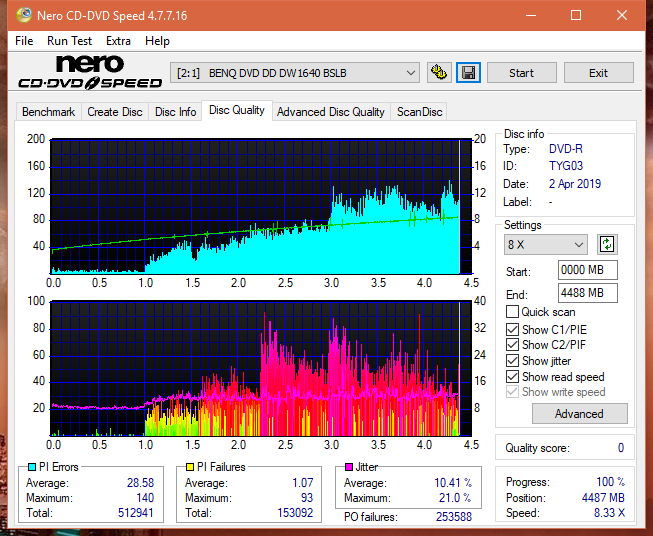Click the Quality score value 0
The width and height of the screenshot is (653, 536).
[x=621, y=448]
